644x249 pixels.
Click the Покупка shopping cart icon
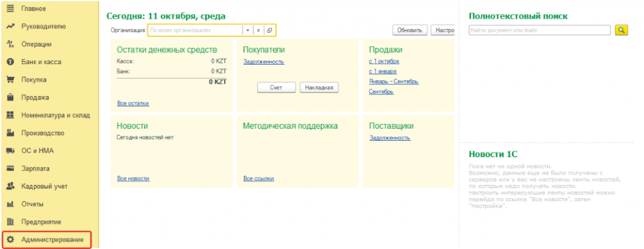coord(10,80)
